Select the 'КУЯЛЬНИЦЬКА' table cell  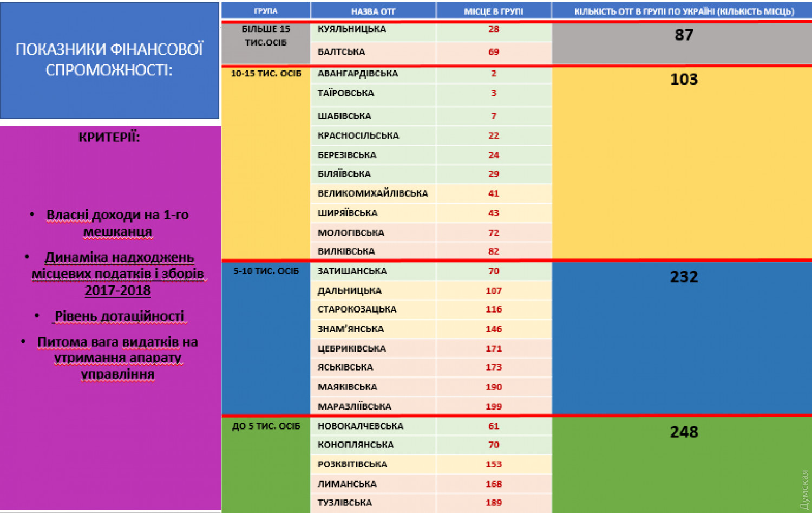point(352,29)
